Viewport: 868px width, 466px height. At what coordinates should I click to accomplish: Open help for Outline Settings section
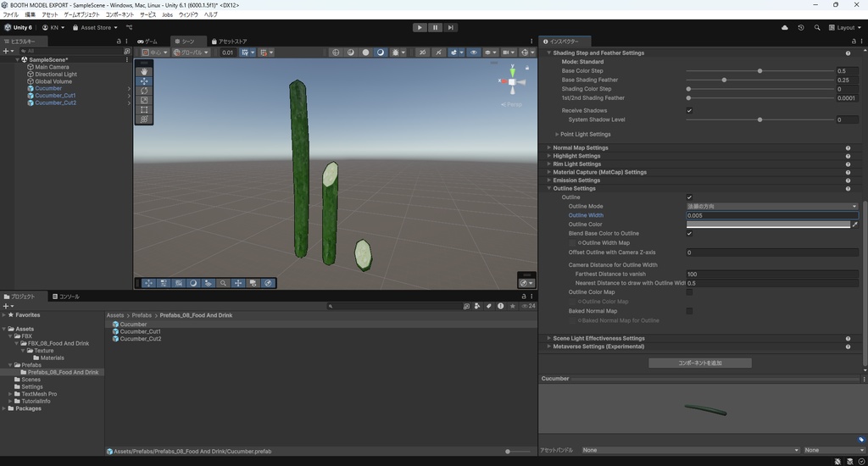tap(848, 189)
